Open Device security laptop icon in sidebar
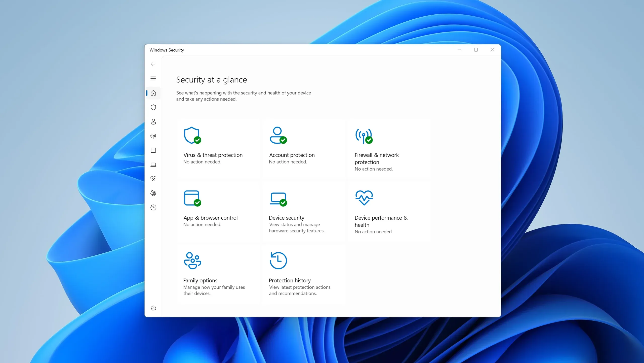This screenshot has height=363, width=644. 153,164
